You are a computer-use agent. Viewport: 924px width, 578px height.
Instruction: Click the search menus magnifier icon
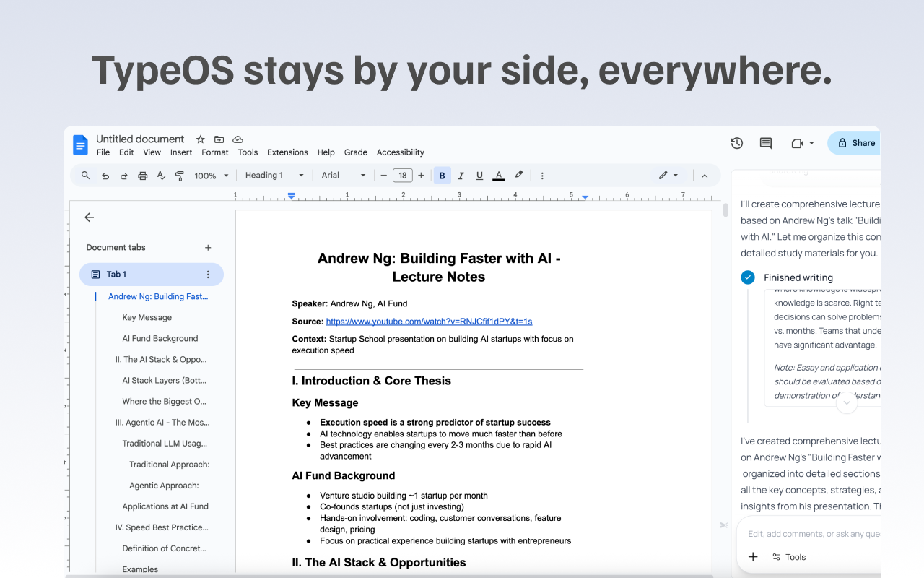(85, 175)
